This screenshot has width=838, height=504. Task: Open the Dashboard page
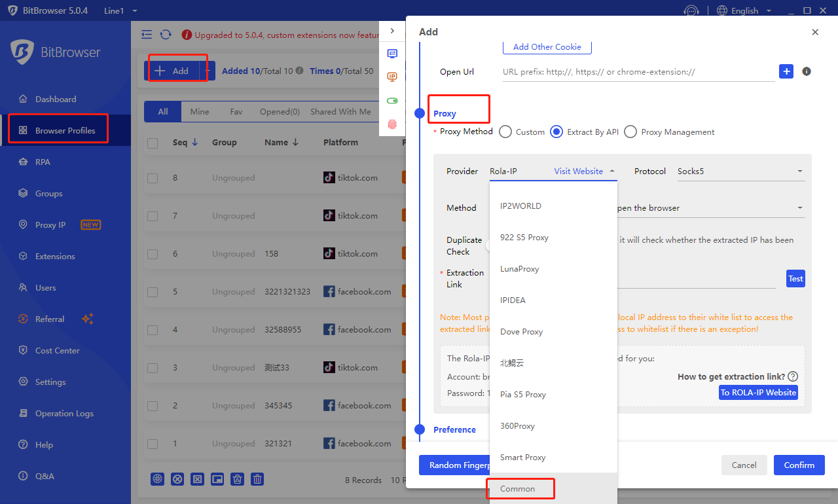click(x=56, y=99)
